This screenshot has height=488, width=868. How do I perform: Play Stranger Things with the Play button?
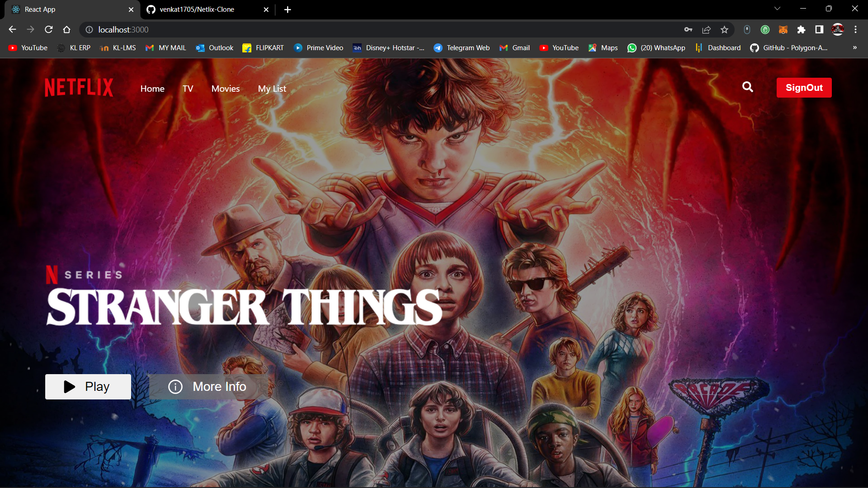(x=88, y=387)
